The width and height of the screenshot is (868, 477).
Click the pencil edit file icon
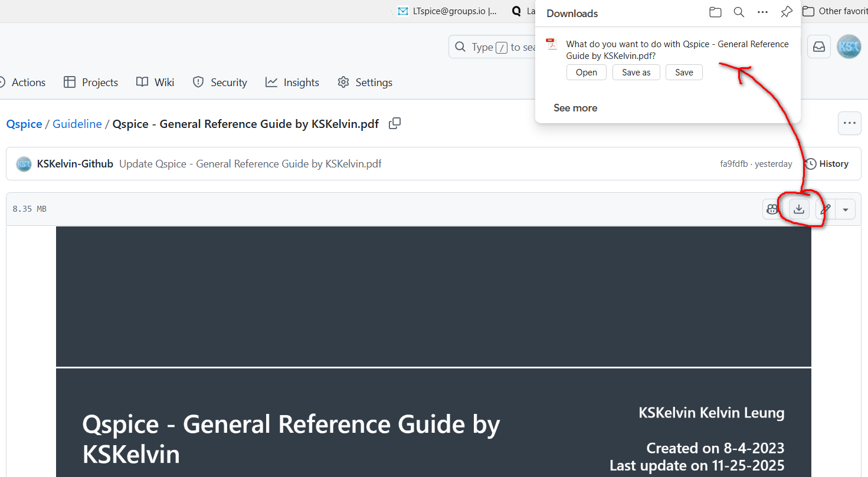click(x=826, y=209)
